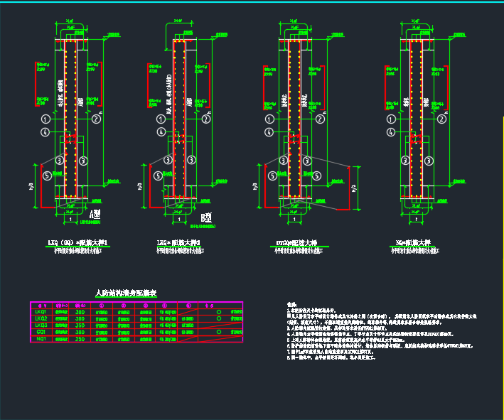Image resolution: width=504 pixels, height=420 pixels.
Task: Select callout circle 4 in the A型 detail
Action: (x=45, y=132)
